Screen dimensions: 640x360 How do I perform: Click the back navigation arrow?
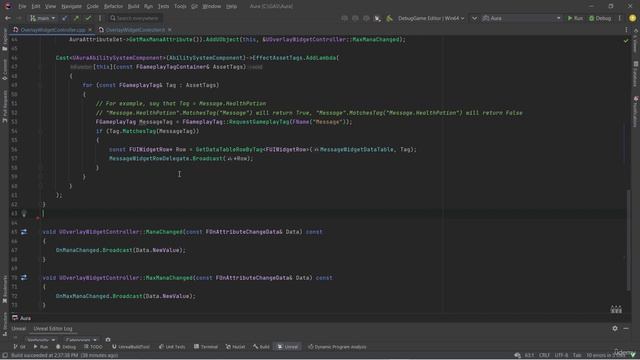[x=8, y=18]
